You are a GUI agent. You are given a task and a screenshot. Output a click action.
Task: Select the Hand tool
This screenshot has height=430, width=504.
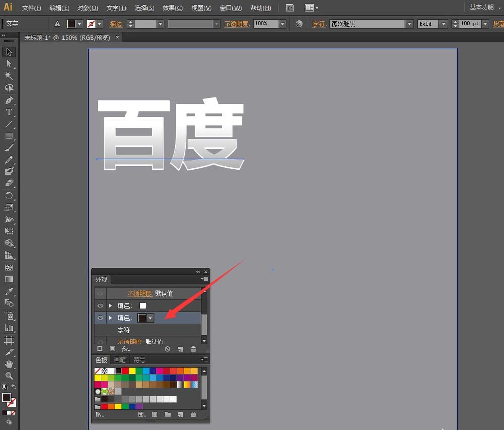pyautogui.click(x=9, y=364)
